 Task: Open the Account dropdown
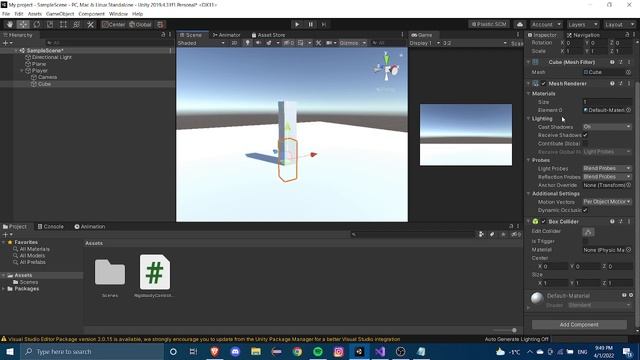(x=546, y=24)
